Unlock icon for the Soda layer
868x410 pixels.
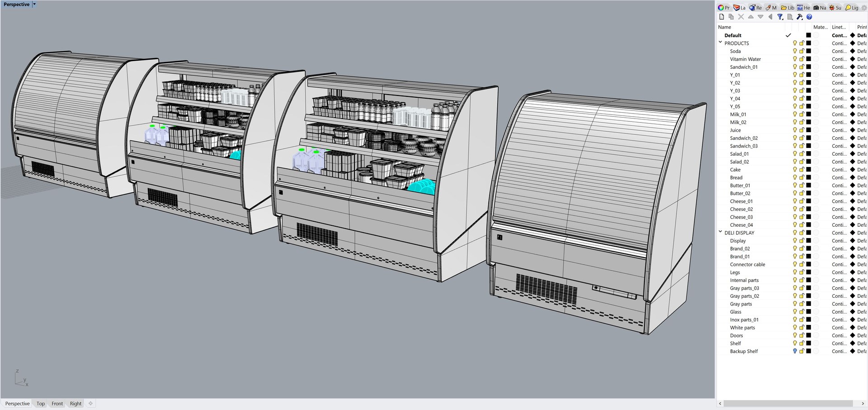(802, 51)
